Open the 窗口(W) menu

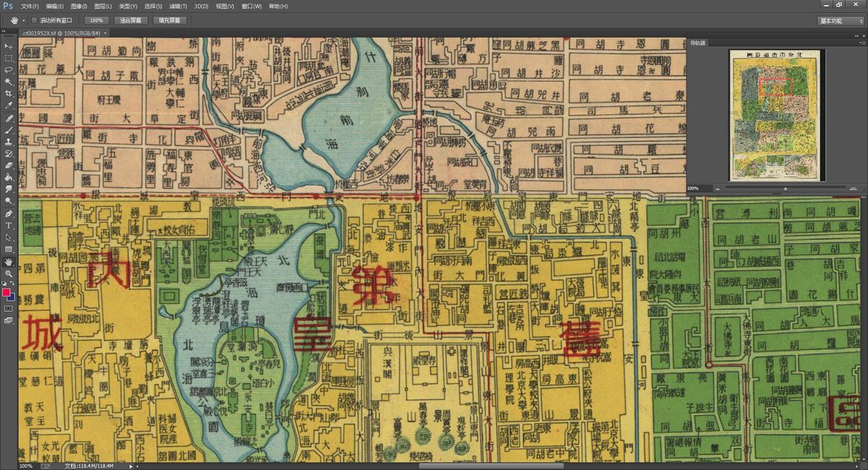(252, 6)
